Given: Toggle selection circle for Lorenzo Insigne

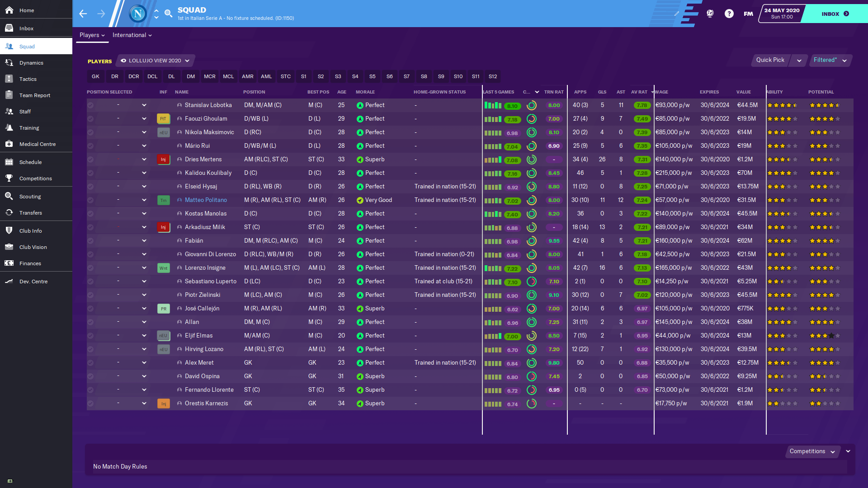Looking at the screenshot, I should [90, 268].
